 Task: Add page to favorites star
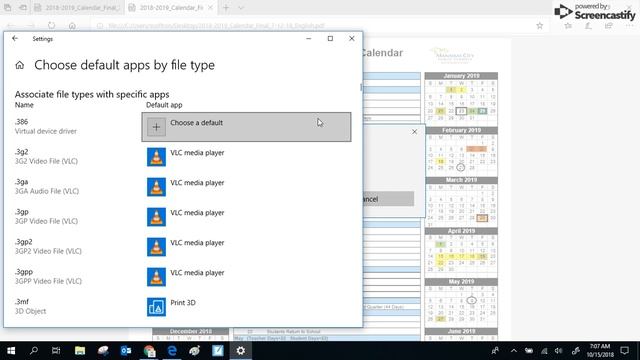(x=540, y=26)
